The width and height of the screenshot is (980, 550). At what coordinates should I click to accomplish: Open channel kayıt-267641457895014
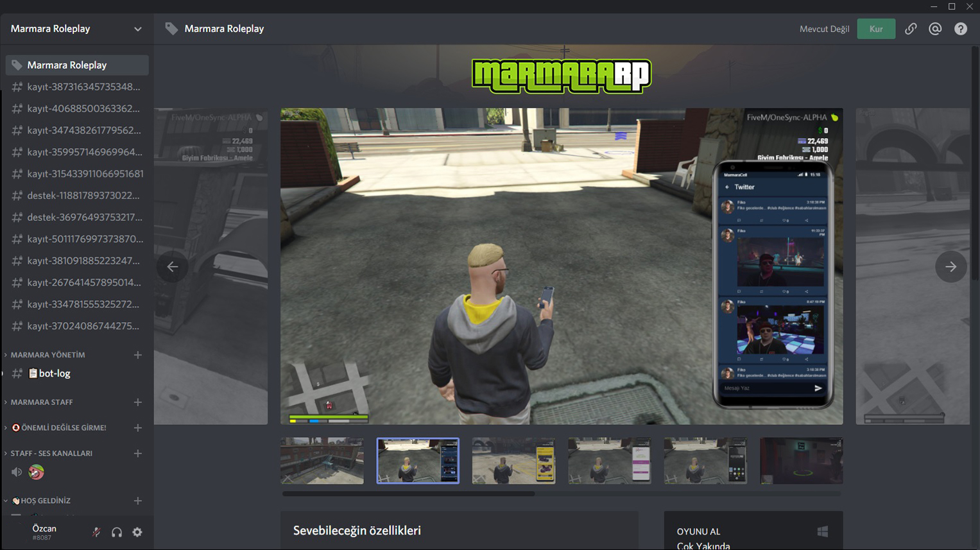(77, 282)
